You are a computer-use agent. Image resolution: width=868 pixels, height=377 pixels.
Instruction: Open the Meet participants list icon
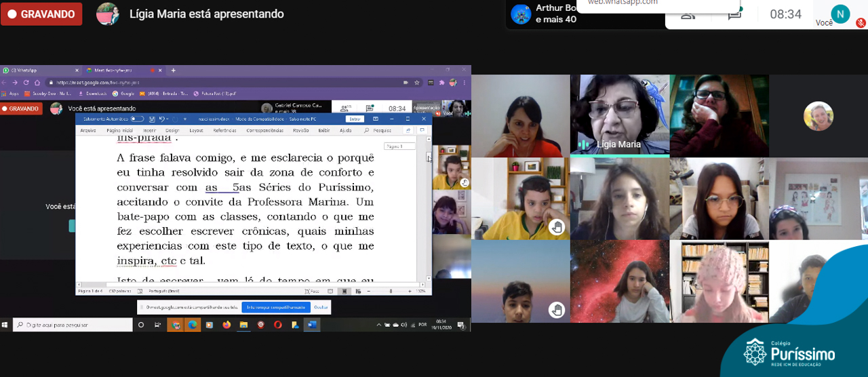[688, 15]
